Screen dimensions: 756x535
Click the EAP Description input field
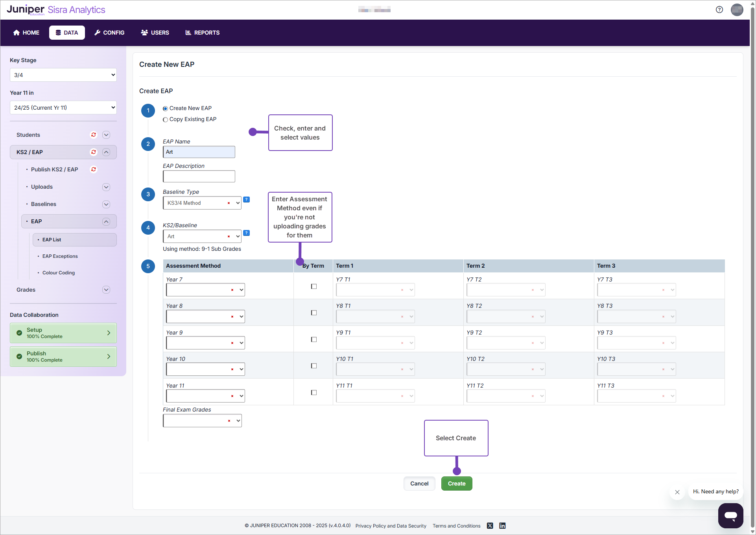[199, 176]
